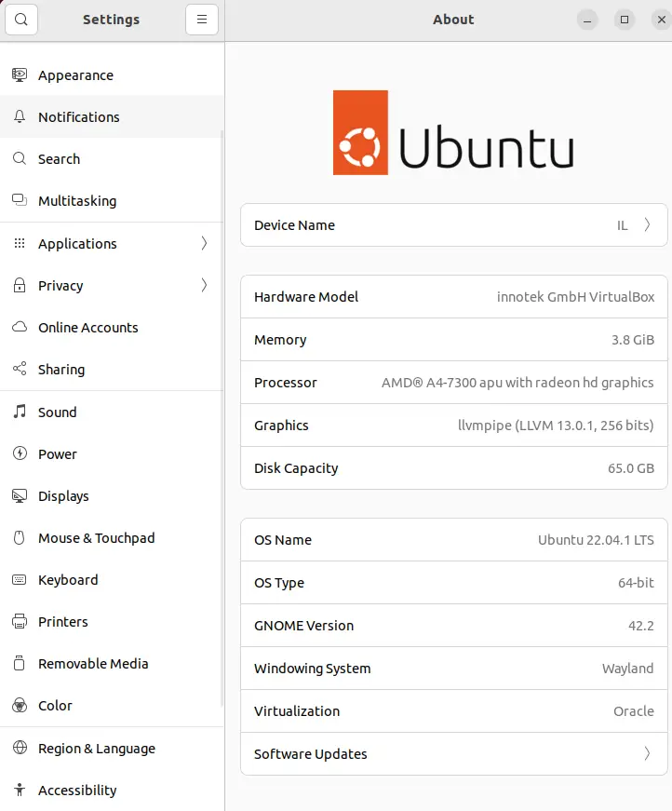Click the Notifications bell icon
Screen dimensions: 672x811
[20, 117]
